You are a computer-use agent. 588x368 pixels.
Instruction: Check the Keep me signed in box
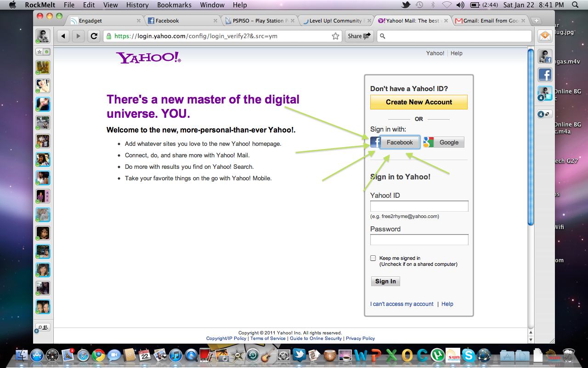pyautogui.click(x=373, y=258)
